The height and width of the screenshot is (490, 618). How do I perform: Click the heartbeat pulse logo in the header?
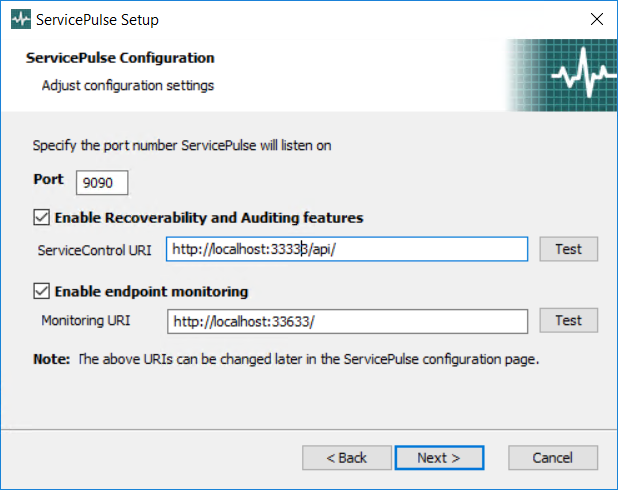coord(578,75)
